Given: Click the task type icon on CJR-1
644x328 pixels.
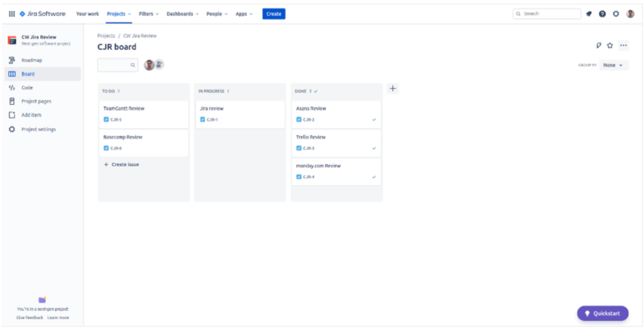Looking at the screenshot, I should pos(203,119).
